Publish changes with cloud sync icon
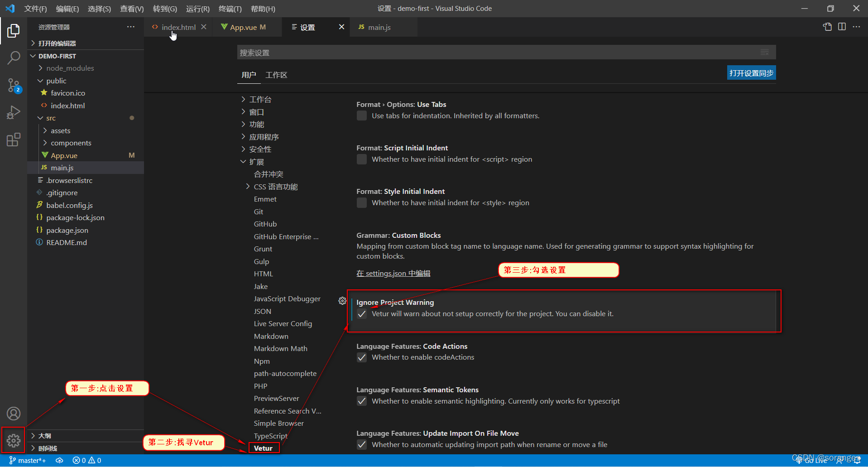This screenshot has height=467, width=868. point(59,460)
